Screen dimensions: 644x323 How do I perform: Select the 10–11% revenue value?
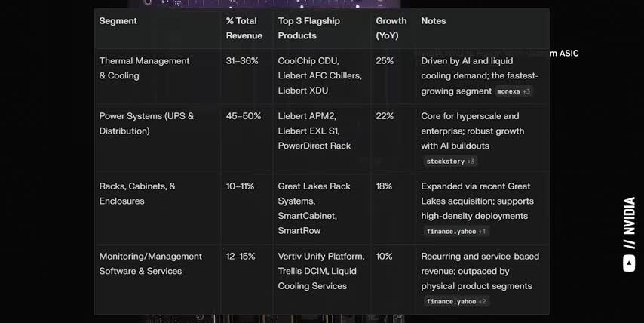(x=240, y=186)
